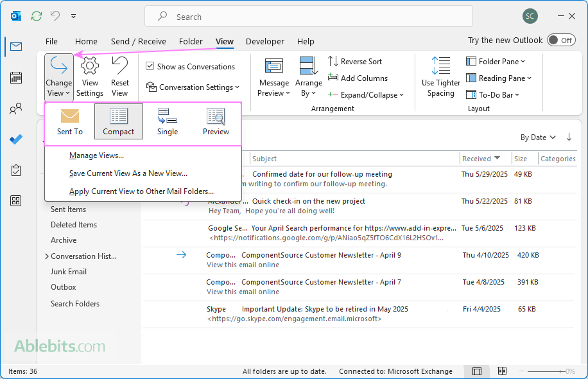This screenshot has height=379, width=588.
Task: Switch to Normal view in status bar
Action: (476, 371)
